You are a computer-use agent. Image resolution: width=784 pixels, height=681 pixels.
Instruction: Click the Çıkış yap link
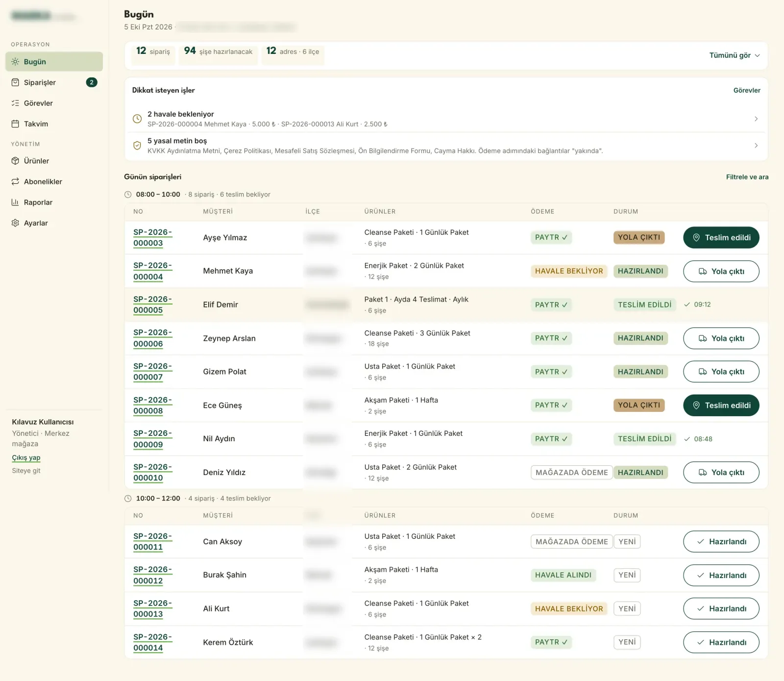(26, 457)
